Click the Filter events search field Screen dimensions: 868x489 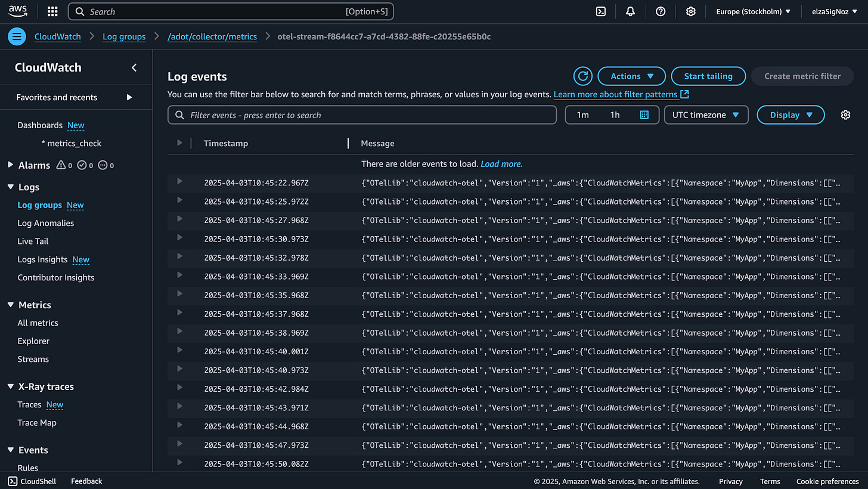click(x=362, y=115)
